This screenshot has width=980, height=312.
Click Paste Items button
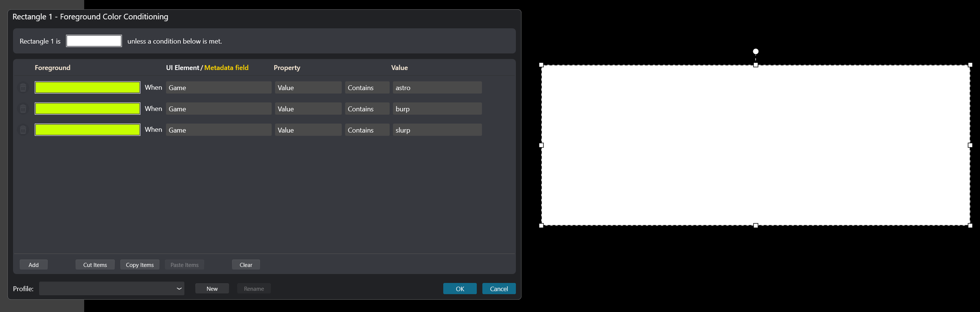tap(184, 265)
